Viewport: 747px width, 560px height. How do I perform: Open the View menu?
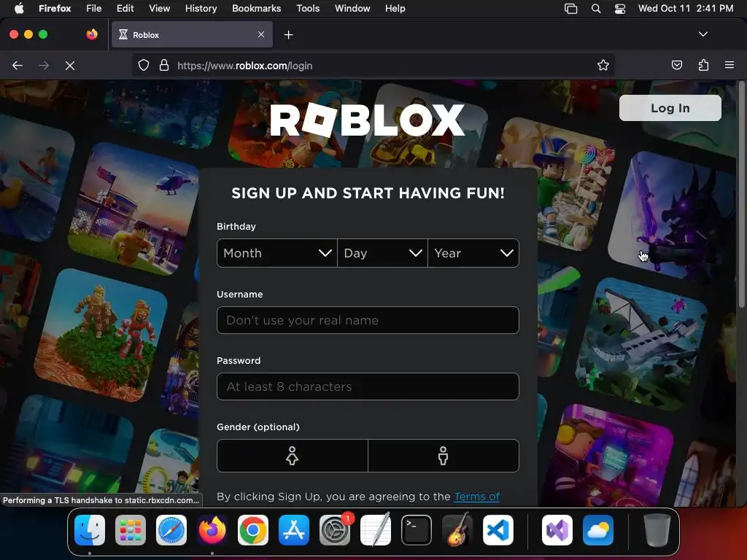click(160, 8)
